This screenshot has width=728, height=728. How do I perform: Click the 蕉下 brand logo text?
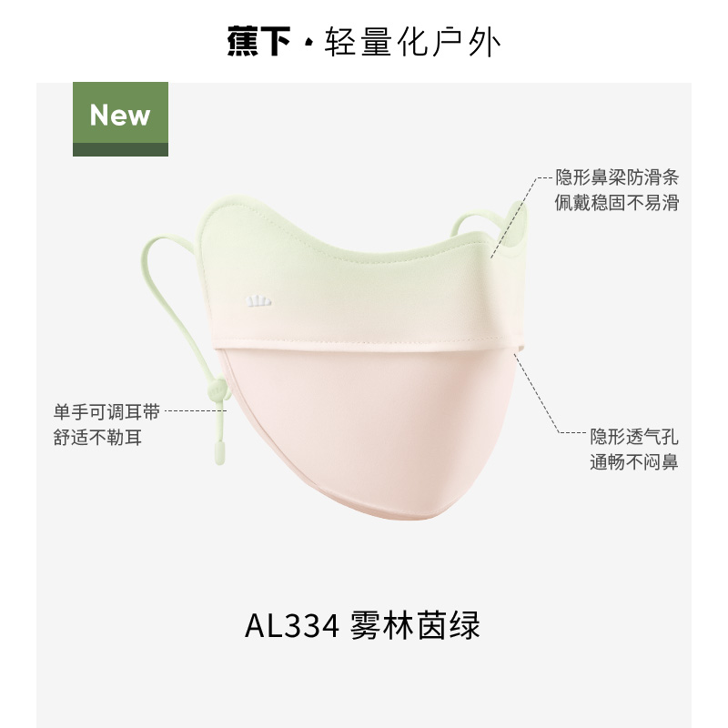click(x=258, y=42)
